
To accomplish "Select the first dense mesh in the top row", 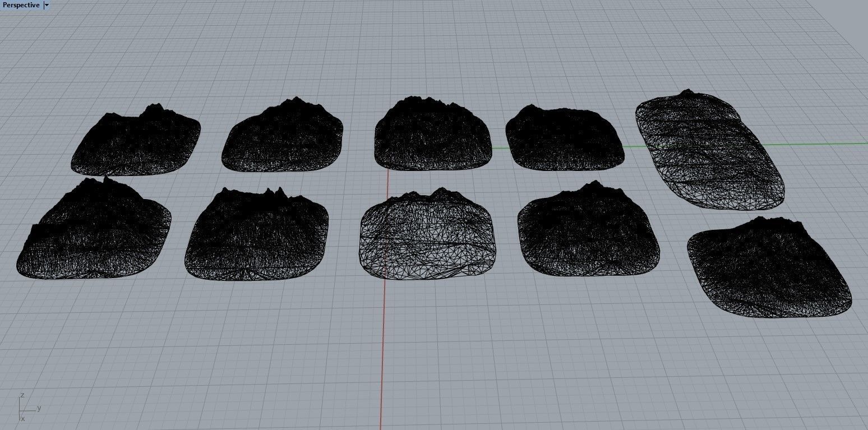I will pyautogui.click(x=136, y=139).
